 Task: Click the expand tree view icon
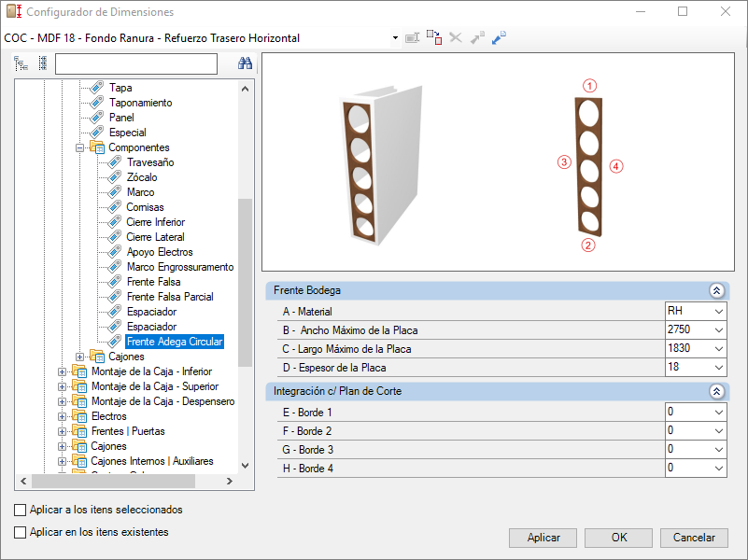[21, 63]
